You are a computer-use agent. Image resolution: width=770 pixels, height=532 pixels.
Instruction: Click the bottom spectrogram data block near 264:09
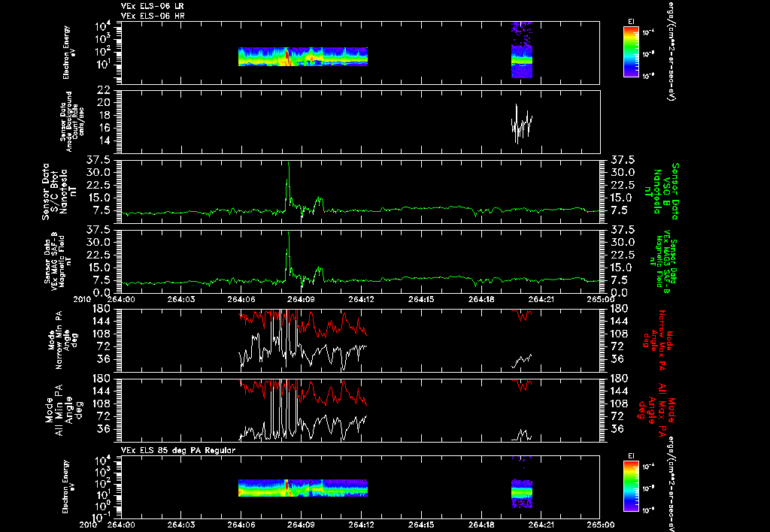tap(303, 488)
